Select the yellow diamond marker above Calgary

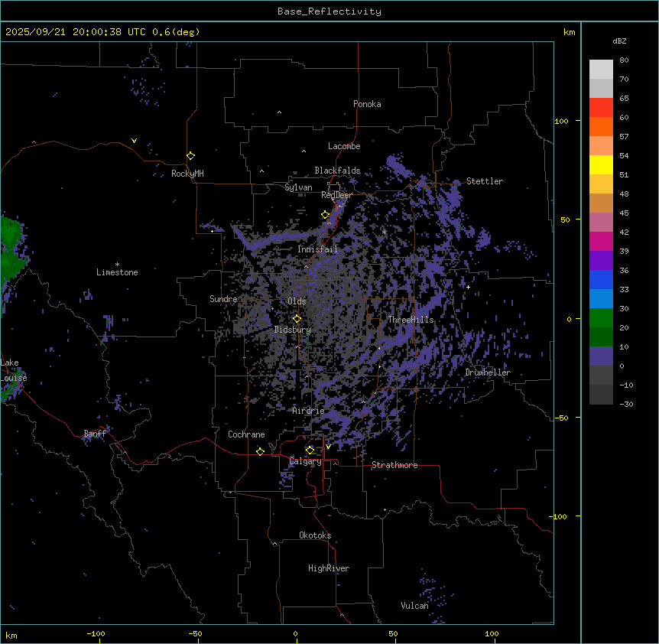310,450
